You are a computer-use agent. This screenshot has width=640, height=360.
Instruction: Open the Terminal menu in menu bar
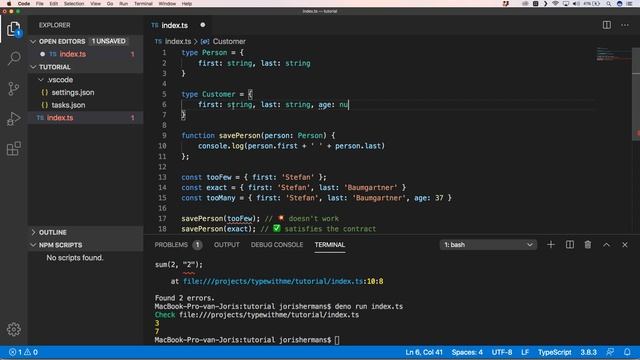(143, 4)
